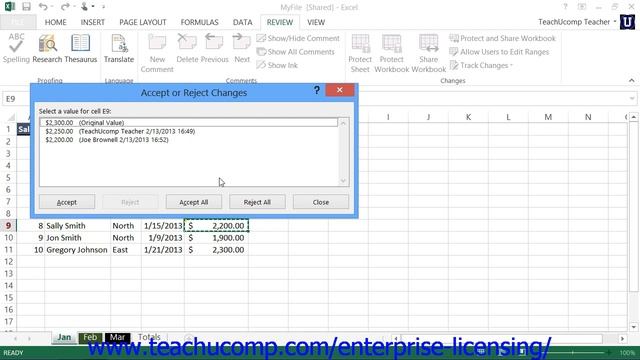Viewport: 640px width, 360px height.
Task: Click the Redo icon
Action: point(64,7)
